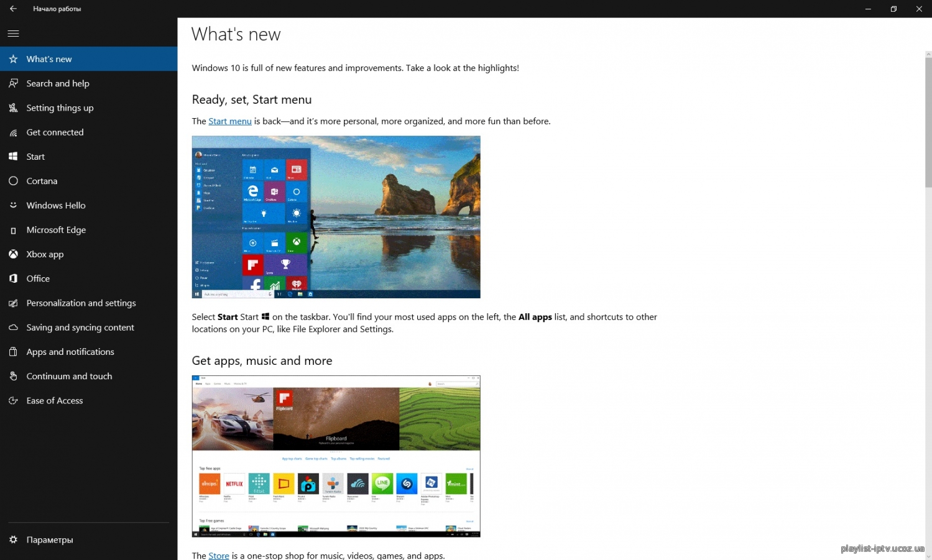Close the Начало работы window

pos(919,9)
